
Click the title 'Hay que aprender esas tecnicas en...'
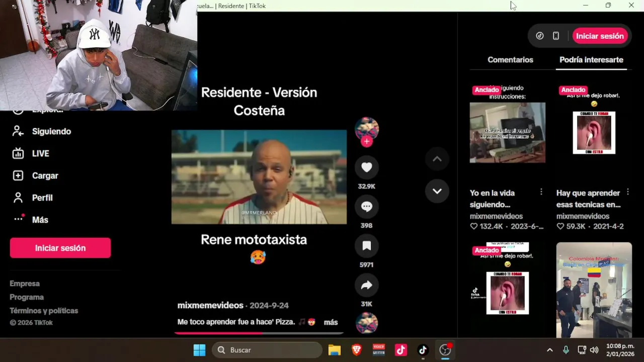point(588,199)
